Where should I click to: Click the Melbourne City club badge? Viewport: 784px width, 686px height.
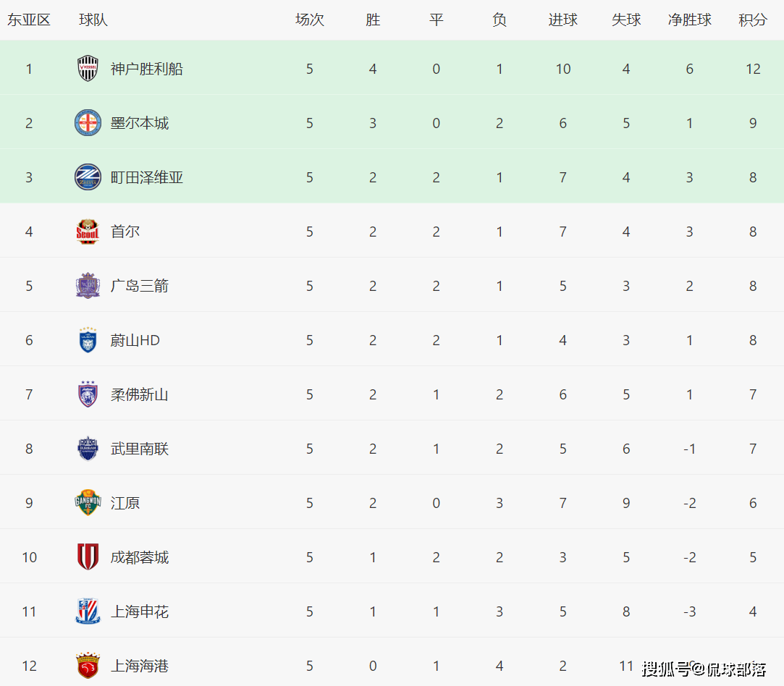(x=88, y=123)
